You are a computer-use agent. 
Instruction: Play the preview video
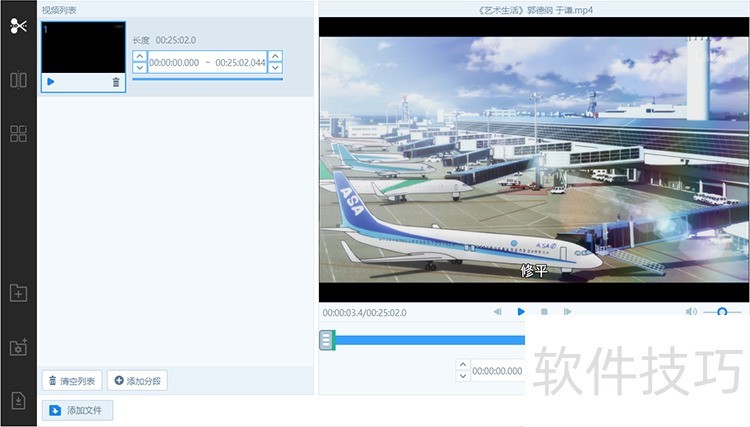click(521, 312)
